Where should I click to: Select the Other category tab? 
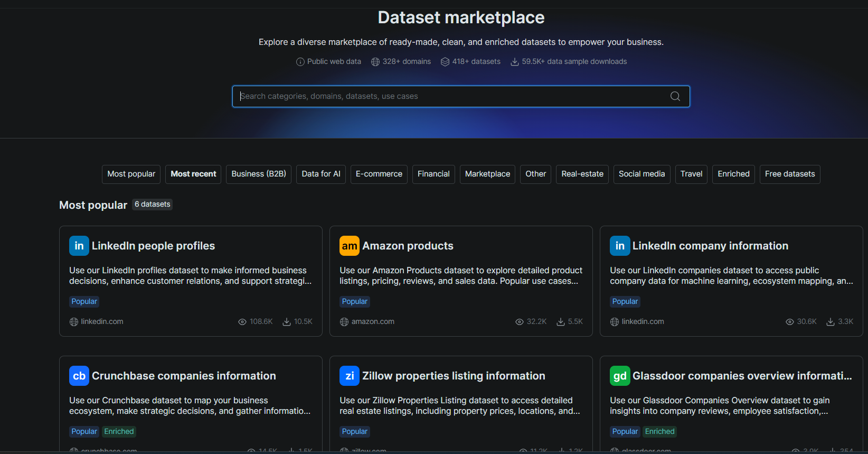click(x=536, y=174)
